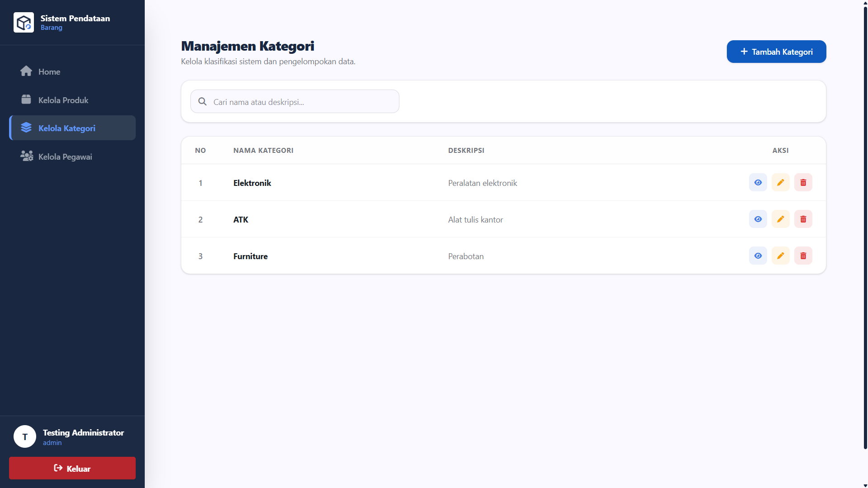
Task: Click the Testing Administrator name
Action: coord(83,432)
